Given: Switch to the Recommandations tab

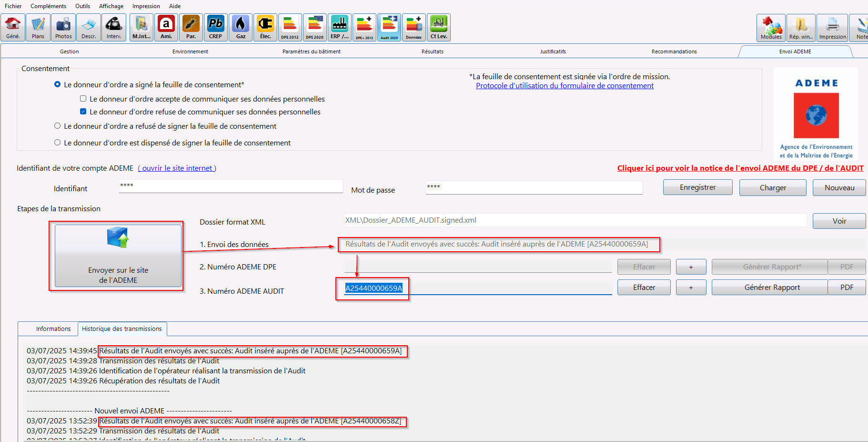Looking at the screenshot, I should pyautogui.click(x=674, y=51).
